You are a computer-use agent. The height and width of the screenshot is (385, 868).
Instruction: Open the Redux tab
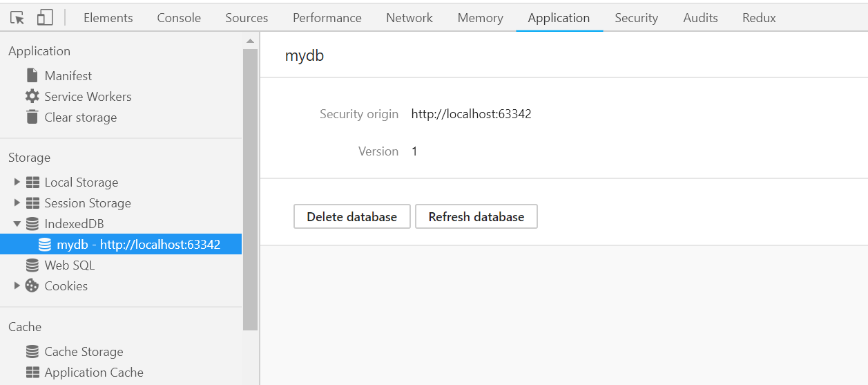(759, 18)
